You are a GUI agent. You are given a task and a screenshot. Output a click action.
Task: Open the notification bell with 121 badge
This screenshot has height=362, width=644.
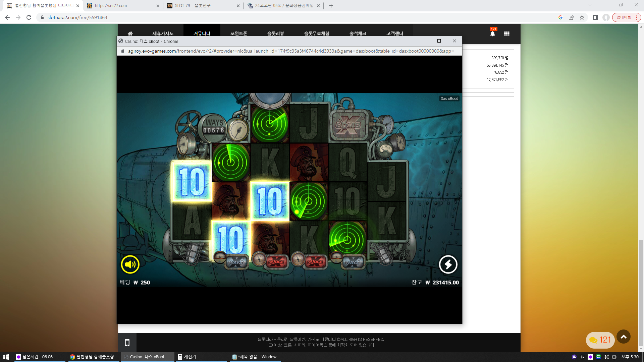click(x=493, y=33)
